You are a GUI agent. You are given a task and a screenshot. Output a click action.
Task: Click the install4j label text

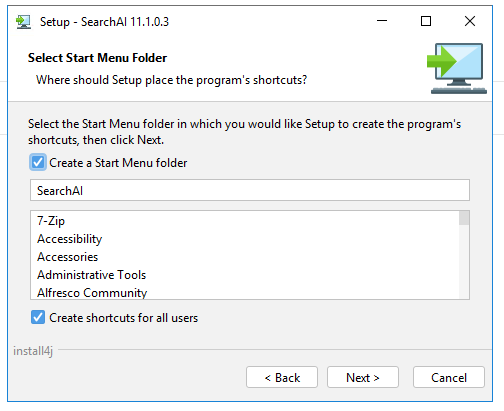click(x=33, y=351)
